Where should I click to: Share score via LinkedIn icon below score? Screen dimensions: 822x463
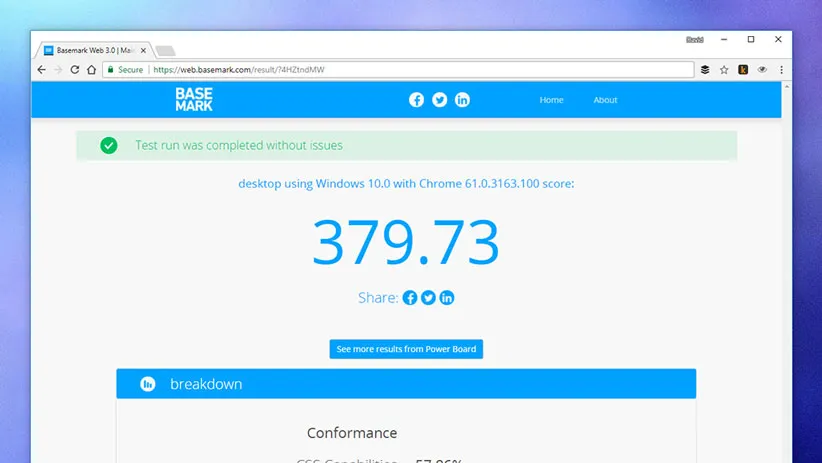point(447,298)
